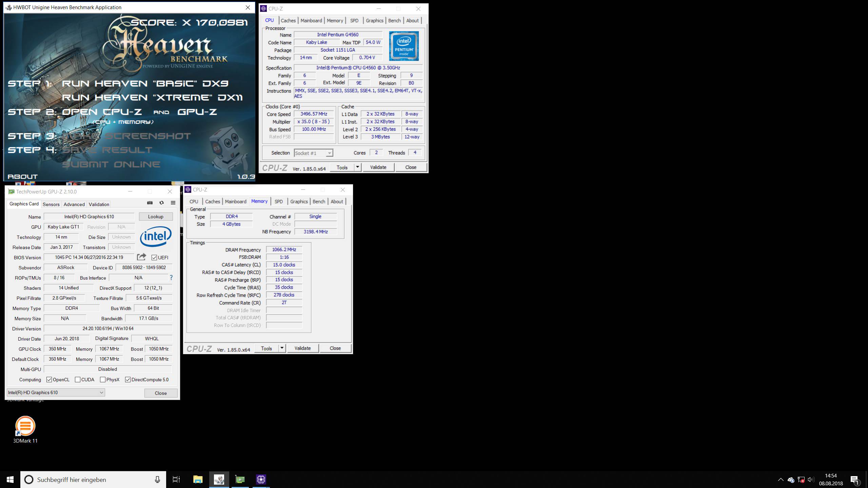
Task: Toggle the DirectCompute 5.0 checkbox
Action: [128, 380]
